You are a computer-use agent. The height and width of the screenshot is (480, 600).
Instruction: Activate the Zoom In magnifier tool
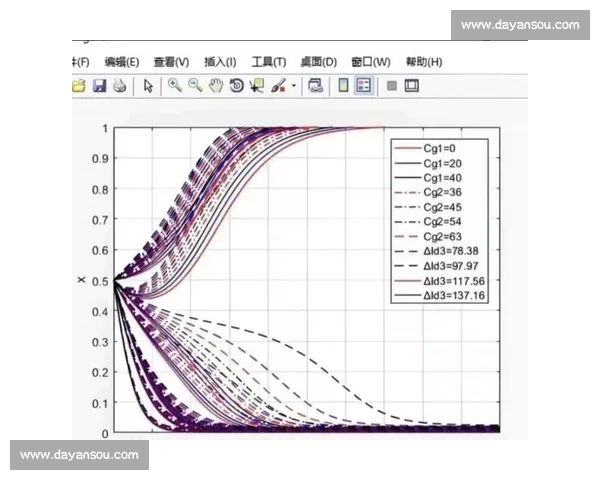click(x=175, y=86)
